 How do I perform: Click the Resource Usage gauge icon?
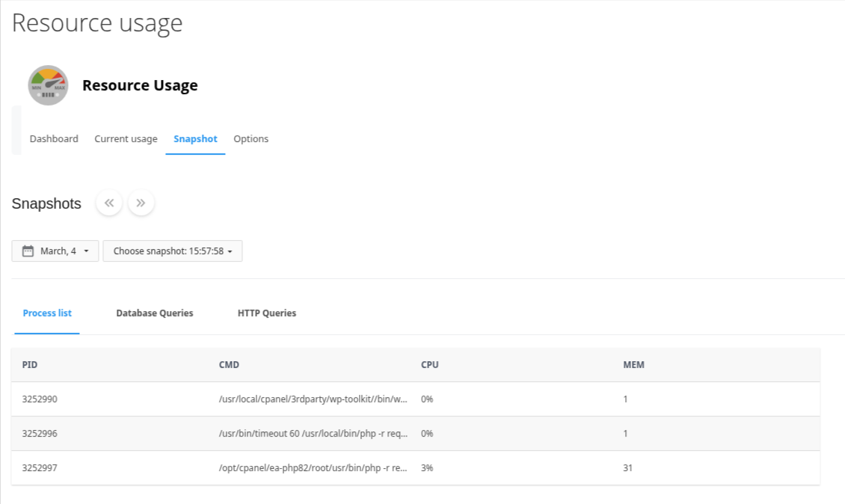pos(48,85)
